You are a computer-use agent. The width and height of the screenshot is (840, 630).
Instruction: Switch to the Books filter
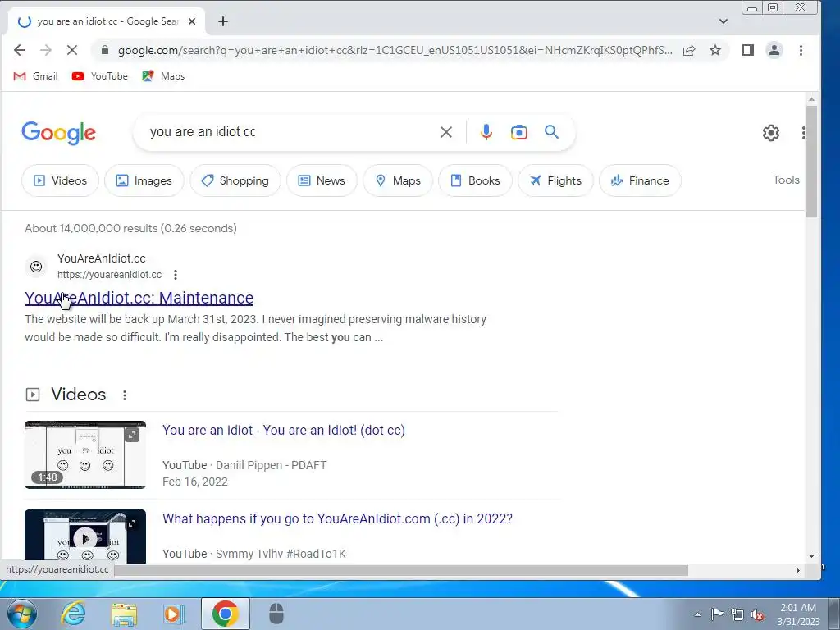pos(475,180)
